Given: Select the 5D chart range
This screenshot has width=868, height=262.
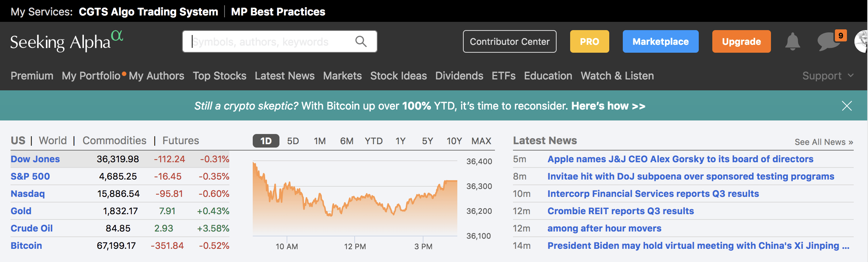Looking at the screenshot, I should click(x=293, y=141).
